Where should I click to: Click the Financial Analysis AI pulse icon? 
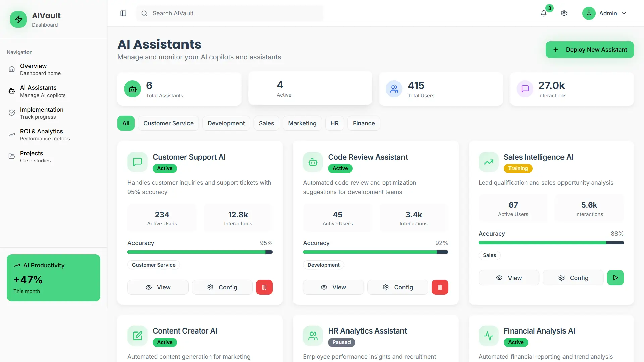pos(489,336)
